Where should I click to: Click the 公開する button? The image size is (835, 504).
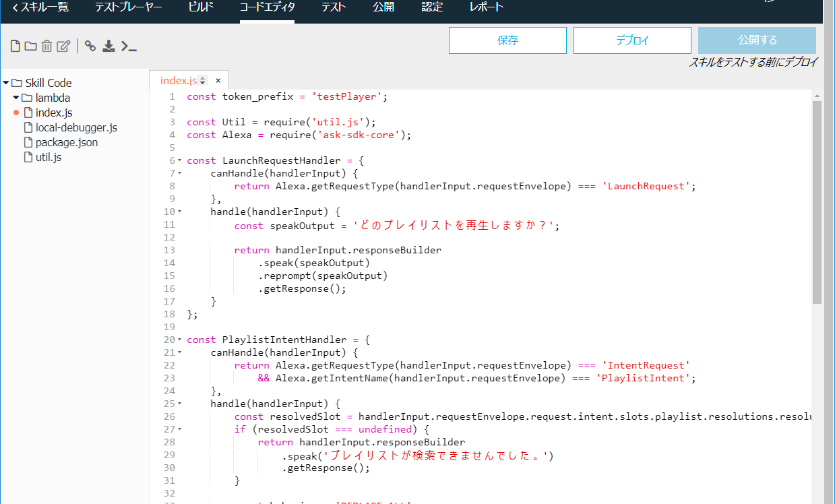coord(757,40)
